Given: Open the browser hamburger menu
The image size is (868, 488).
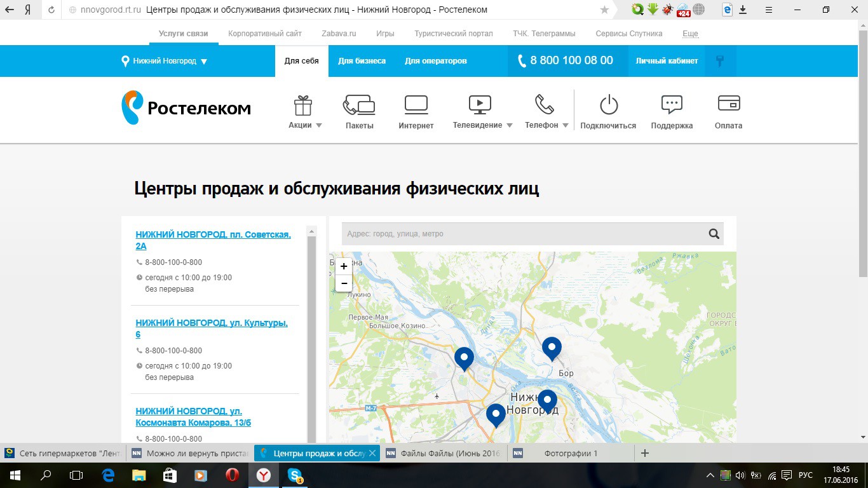Looking at the screenshot, I should coord(768,10).
